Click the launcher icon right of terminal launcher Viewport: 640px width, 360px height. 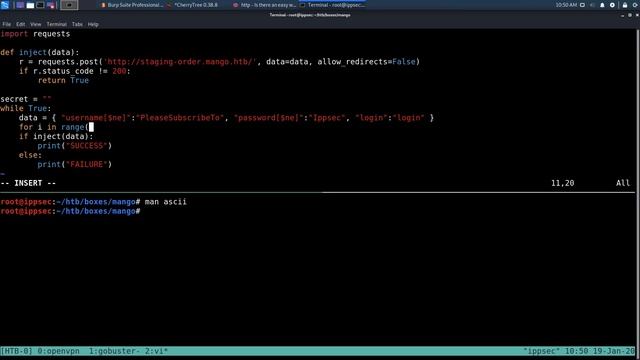click(51, 5)
